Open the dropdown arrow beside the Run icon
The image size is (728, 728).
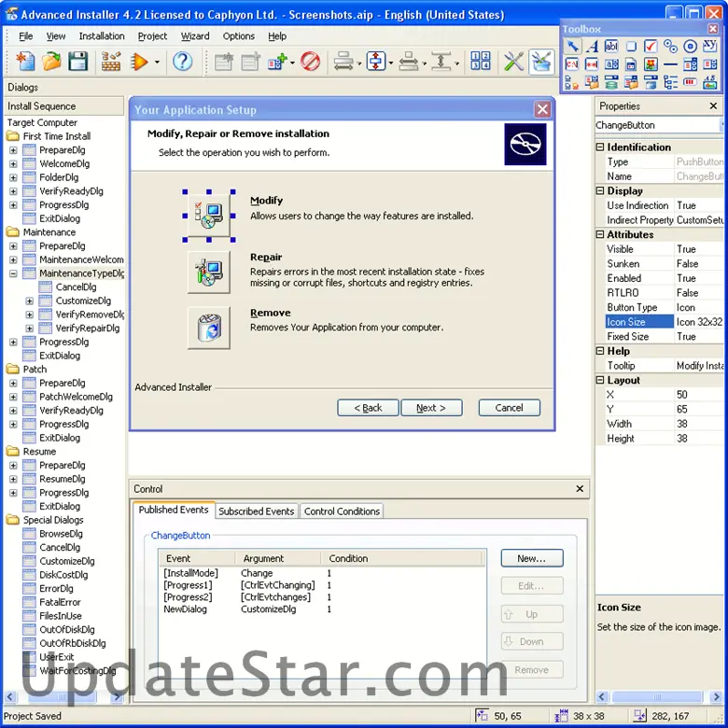pyautogui.click(x=157, y=62)
